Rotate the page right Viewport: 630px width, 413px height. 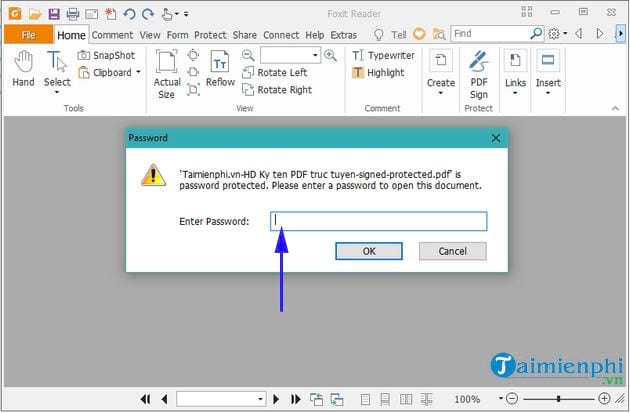[277, 90]
